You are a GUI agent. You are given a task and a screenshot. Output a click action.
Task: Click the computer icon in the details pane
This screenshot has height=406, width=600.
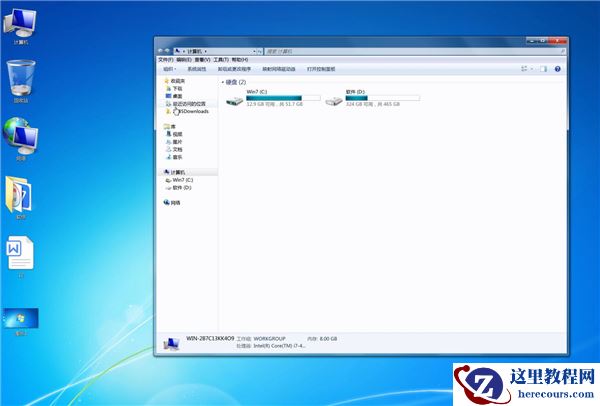[171, 343]
